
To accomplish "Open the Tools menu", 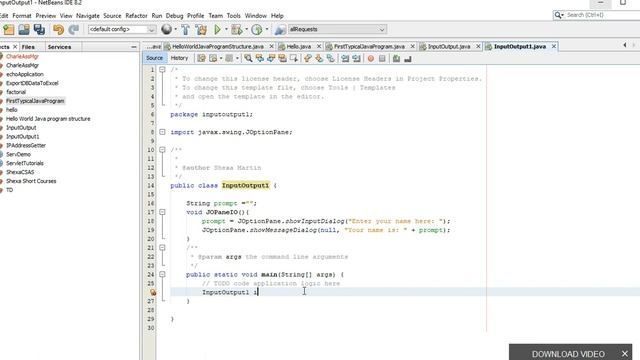I will point(233,16).
